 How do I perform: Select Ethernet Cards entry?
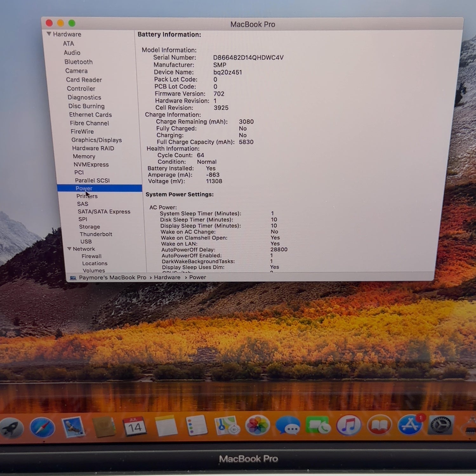tap(90, 115)
